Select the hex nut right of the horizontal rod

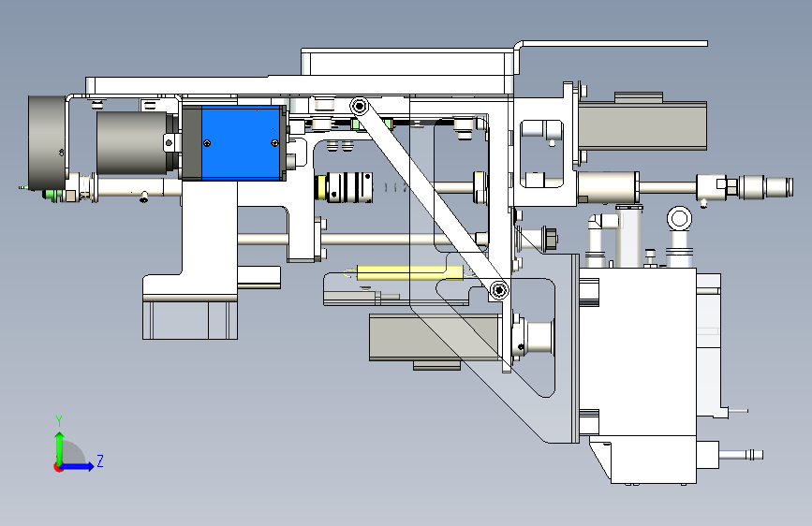click(x=550, y=238)
